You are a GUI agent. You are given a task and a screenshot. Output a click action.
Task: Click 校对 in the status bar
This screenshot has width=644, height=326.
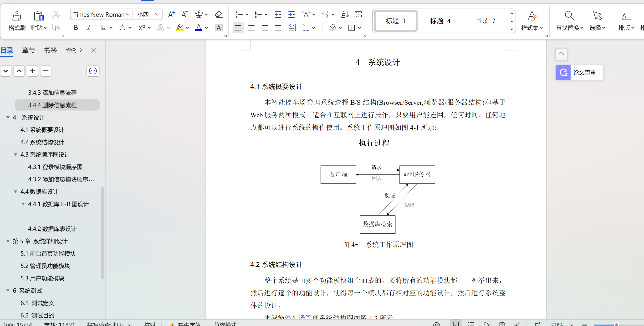[149, 324]
